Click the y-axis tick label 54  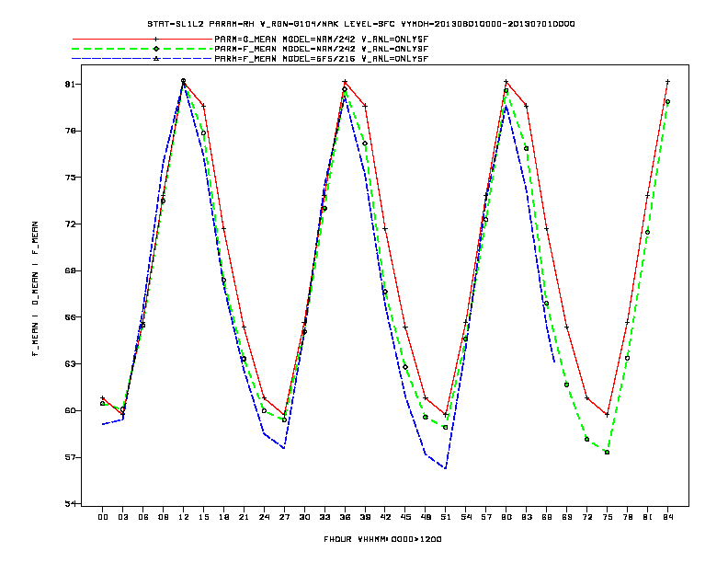(x=70, y=503)
